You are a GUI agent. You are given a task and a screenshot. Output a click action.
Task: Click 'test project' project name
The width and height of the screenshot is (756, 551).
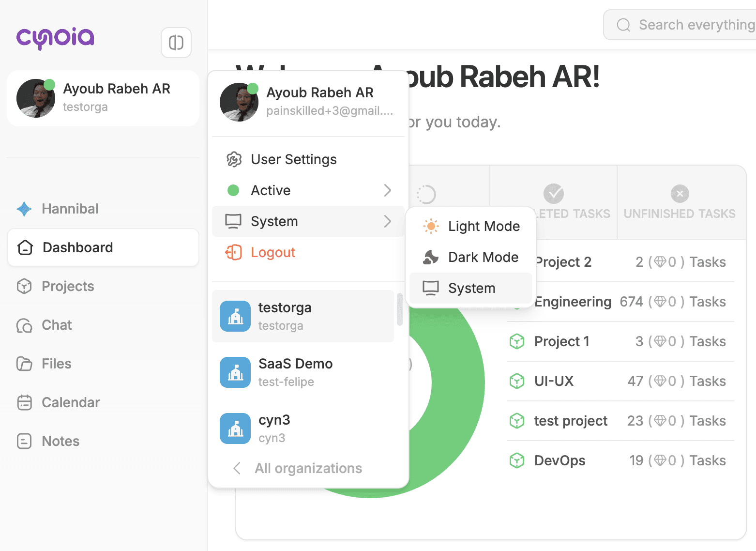tap(571, 421)
